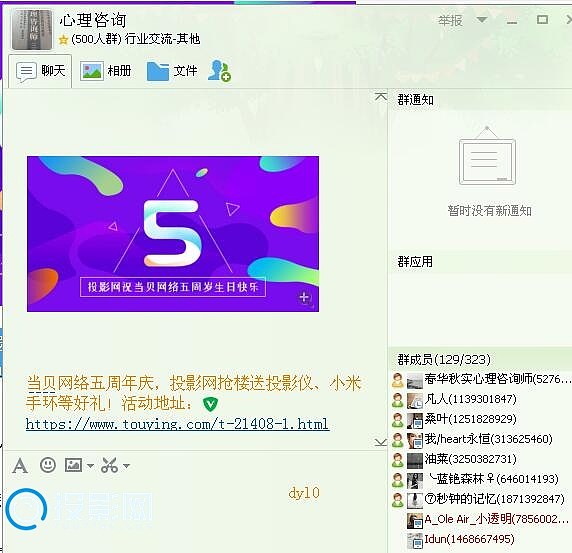The height and width of the screenshot is (553, 572).
Task: Select member 我/heart永恒(313625460)
Action: (x=482, y=439)
